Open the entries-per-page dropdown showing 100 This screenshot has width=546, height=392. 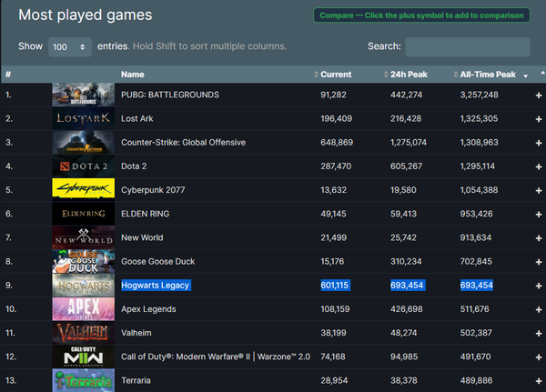(70, 47)
